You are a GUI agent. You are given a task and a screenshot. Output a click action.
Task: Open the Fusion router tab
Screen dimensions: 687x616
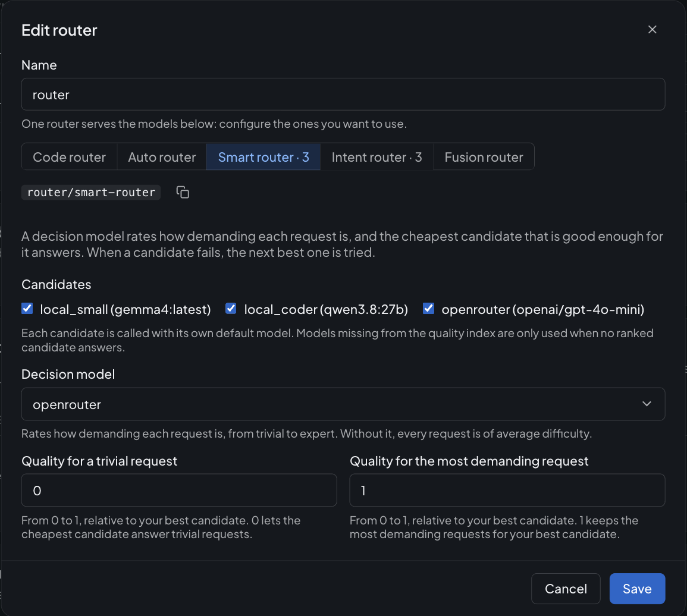coord(484,157)
